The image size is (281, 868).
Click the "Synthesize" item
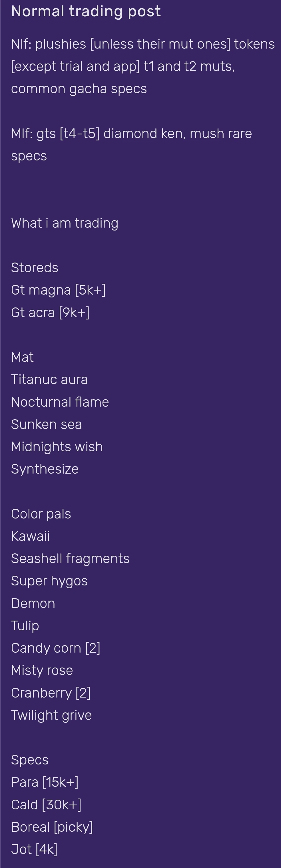pos(45,469)
